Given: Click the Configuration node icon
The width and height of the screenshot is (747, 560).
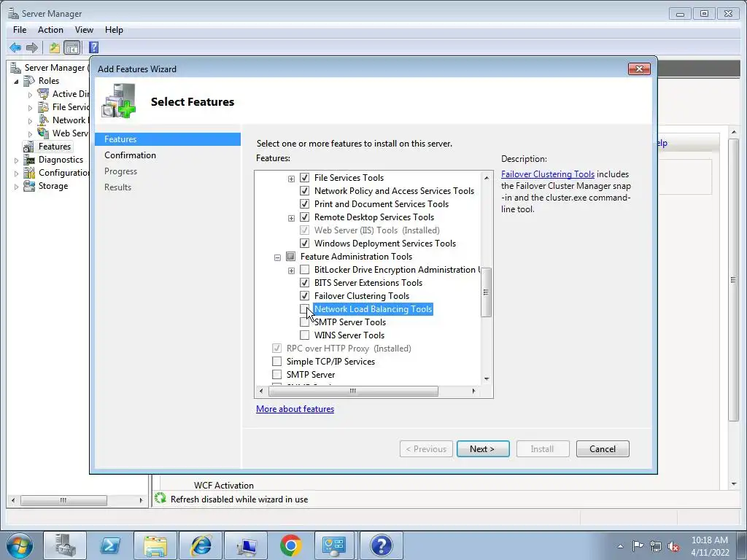Looking at the screenshot, I should tap(29, 172).
